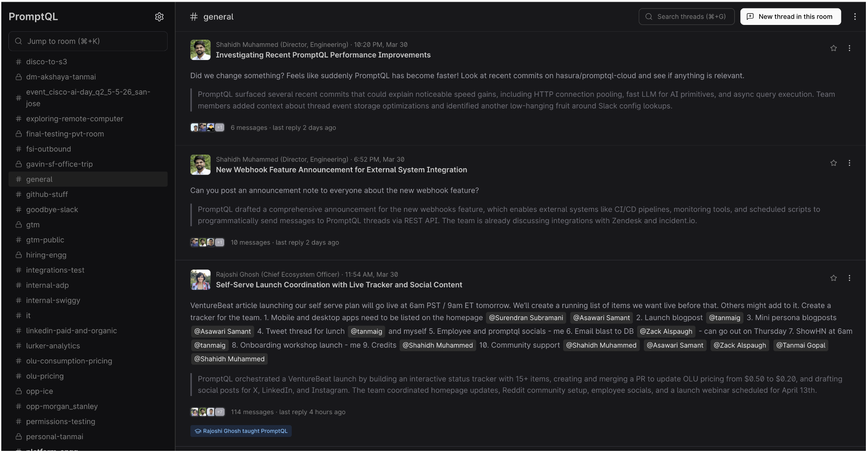Switch to the github-stuff room
The height and width of the screenshot is (453, 868).
47,194
